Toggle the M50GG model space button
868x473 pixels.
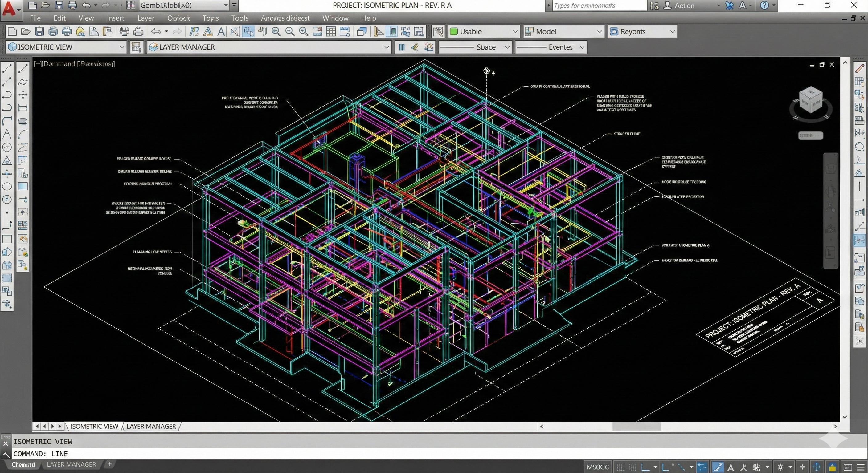[x=597, y=467]
